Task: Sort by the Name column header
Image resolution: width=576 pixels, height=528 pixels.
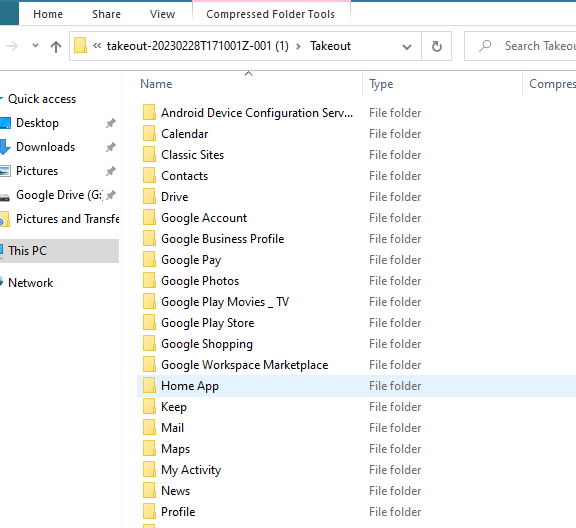Action: [156, 84]
